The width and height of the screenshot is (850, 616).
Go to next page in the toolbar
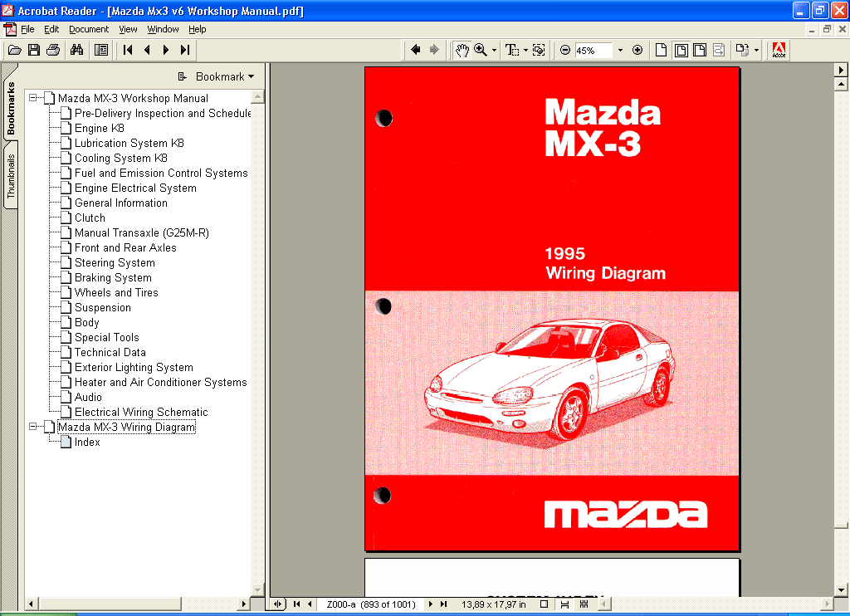point(166,51)
